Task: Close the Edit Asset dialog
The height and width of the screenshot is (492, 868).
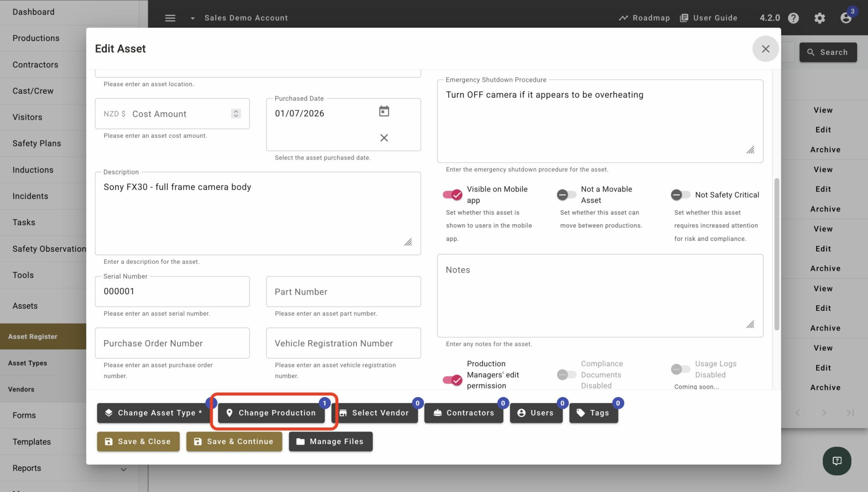Action: pyautogui.click(x=765, y=49)
